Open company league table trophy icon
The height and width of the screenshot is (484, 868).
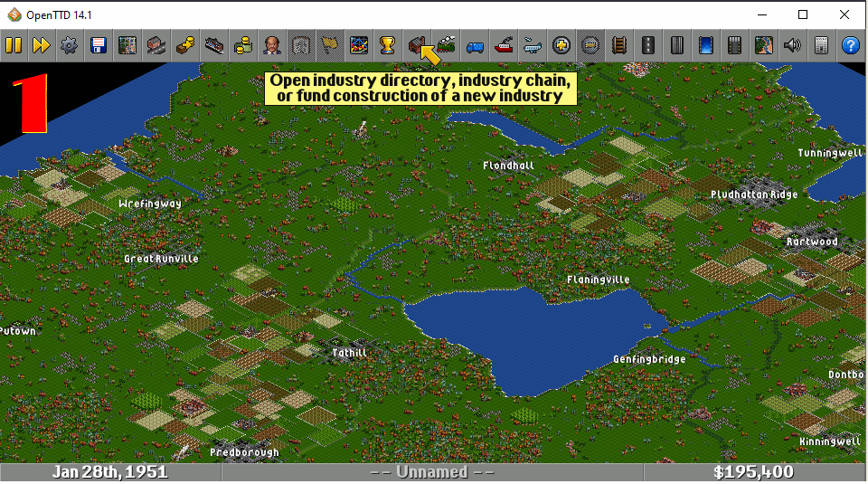click(x=387, y=45)
